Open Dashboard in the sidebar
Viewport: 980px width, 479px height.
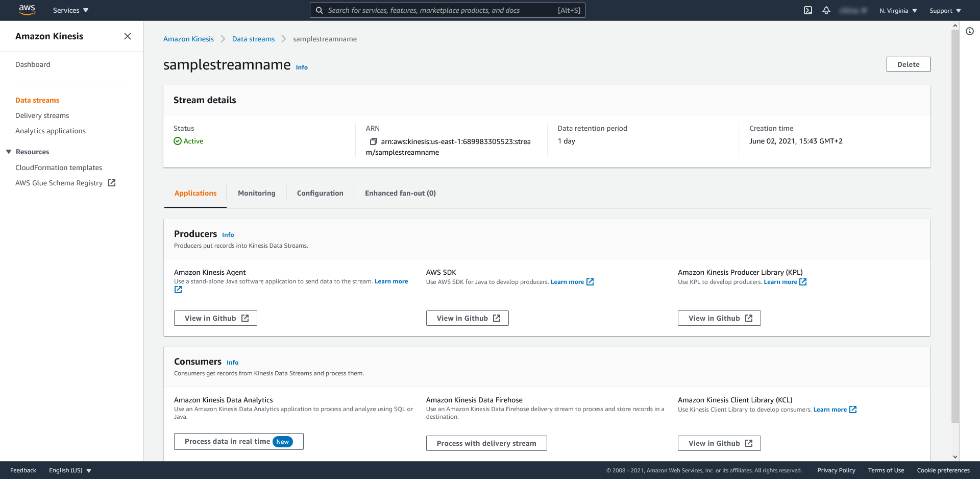(33, 64)
